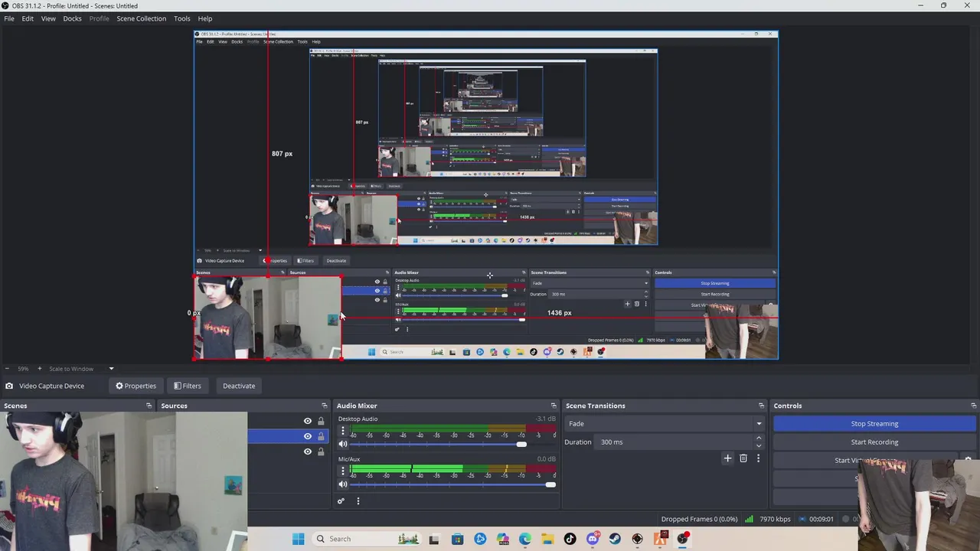Image resolution: width=980 pixels, height=551 pixels.
Task: Toggle lock on the bottom source
Action: click(321, 452)
